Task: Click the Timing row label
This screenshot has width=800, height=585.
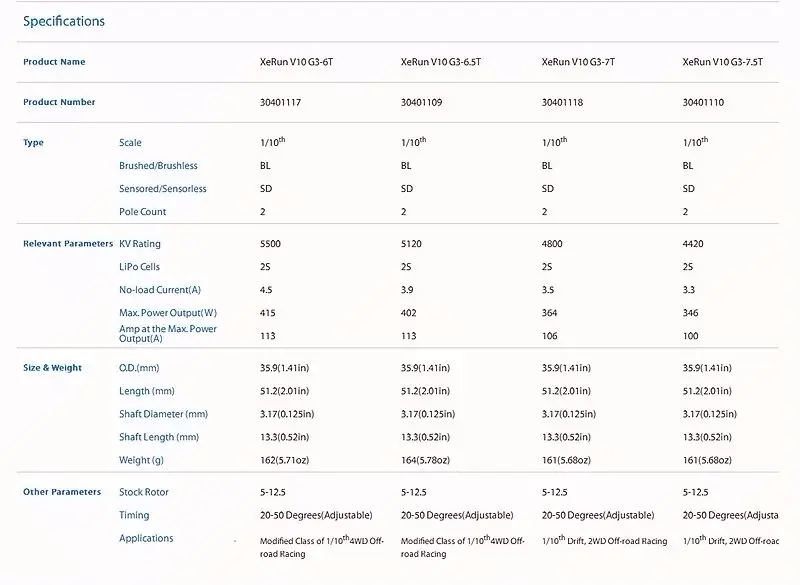Action: 134,515
